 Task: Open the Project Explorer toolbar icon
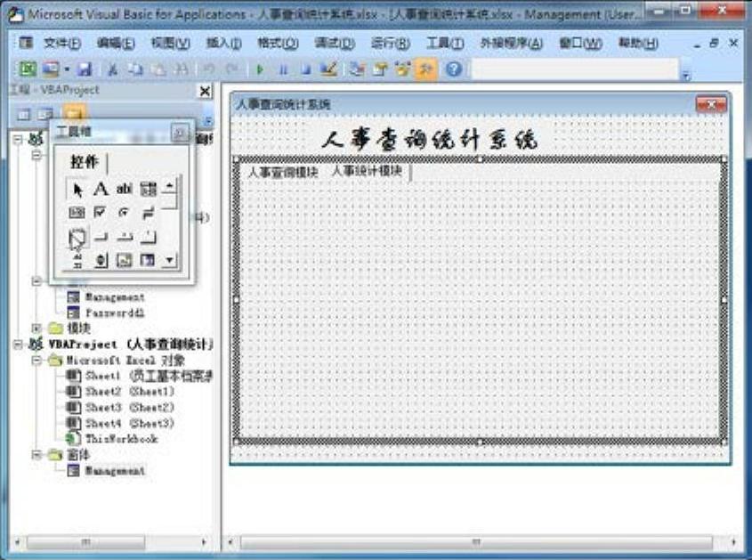(x=357, y=69)
